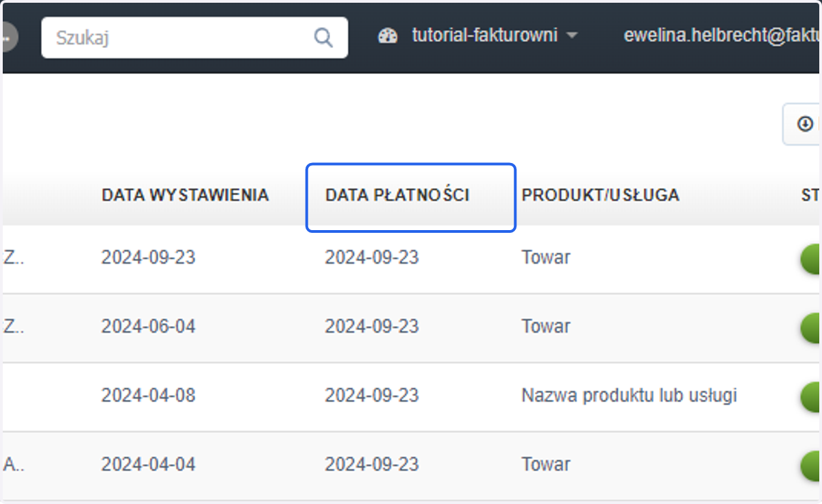Viewport: 822px width, 504px height.
Task: Focus the Szukaj search field
Action: (x=195, y=37)
